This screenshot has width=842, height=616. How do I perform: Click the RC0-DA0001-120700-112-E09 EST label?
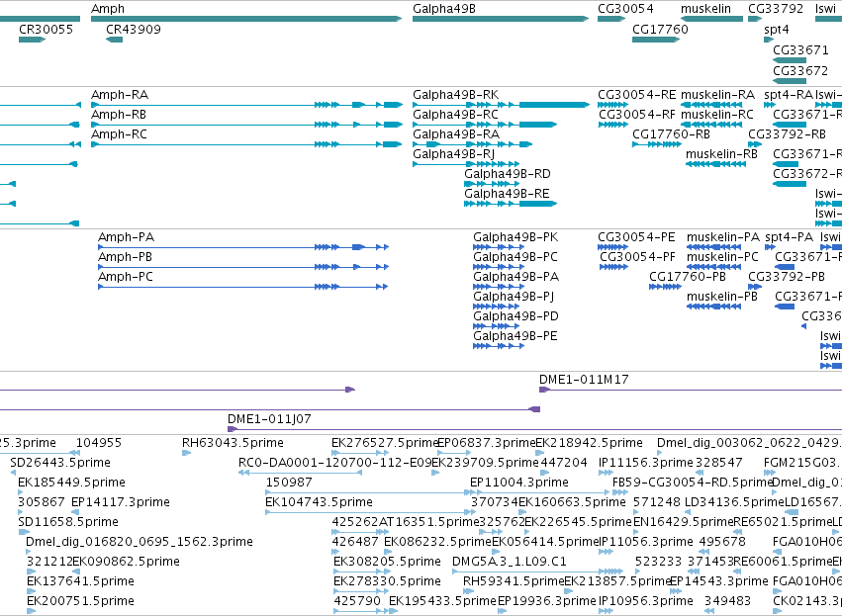coord(334,463)
